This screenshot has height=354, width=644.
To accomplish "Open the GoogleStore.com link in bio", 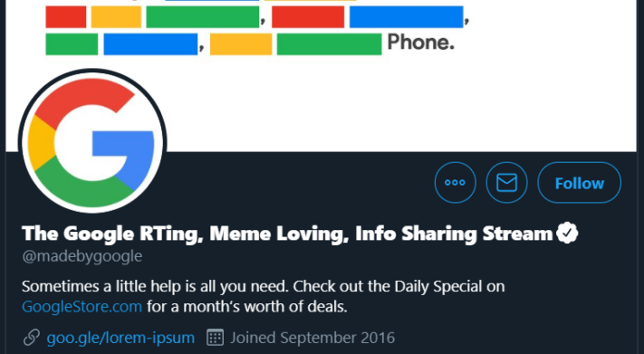I will point(82,306).
